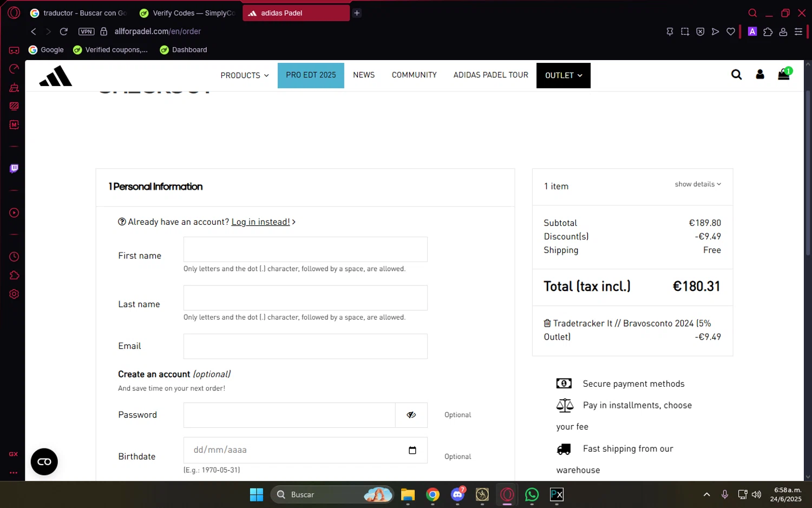The height and width of the screenshot is (508, 812).
Task: Open Settings gear in sidebar
Action: point(14,294)
